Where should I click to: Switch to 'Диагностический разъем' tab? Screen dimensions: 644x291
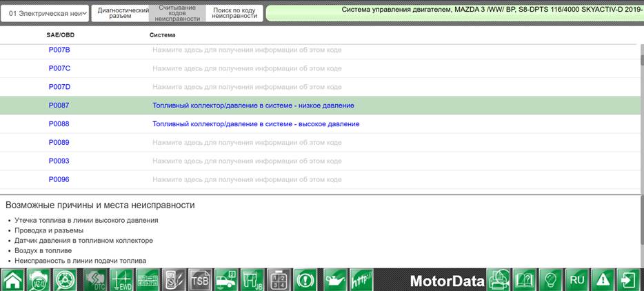tap(121, 14)
